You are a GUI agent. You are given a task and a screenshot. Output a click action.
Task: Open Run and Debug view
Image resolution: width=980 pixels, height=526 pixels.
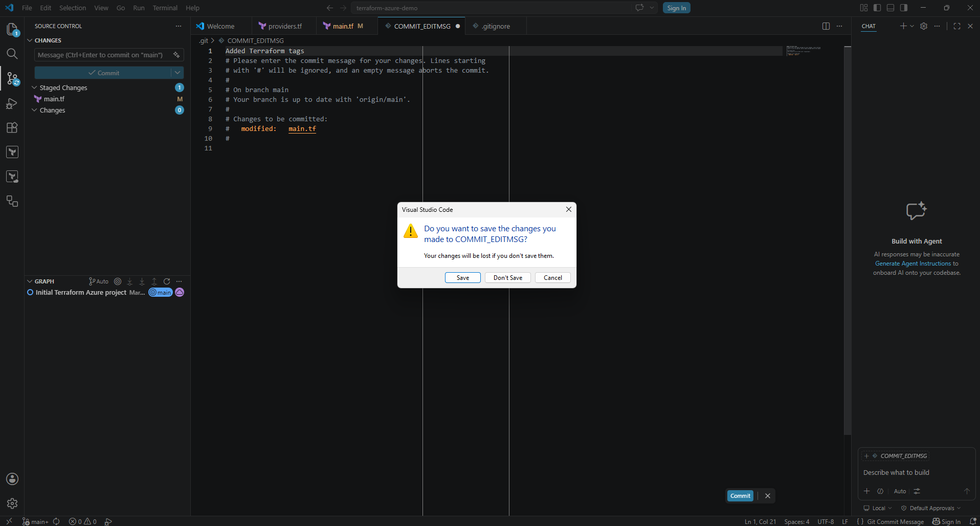click(x=12, y=103)
